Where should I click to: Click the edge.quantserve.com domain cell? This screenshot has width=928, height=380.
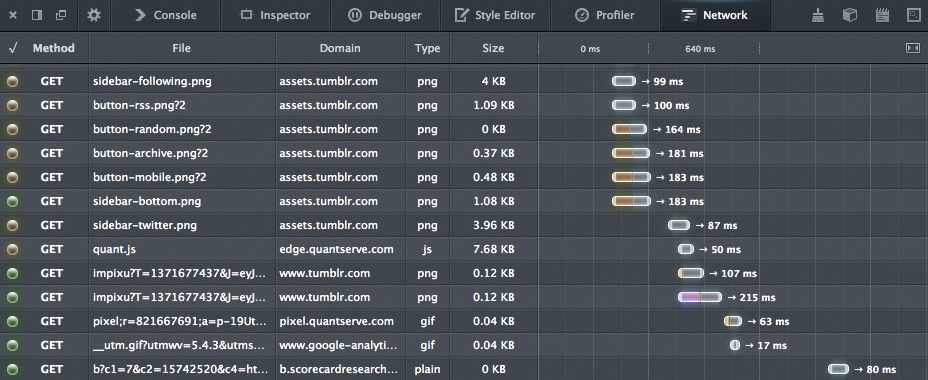[x=336, y=249]
